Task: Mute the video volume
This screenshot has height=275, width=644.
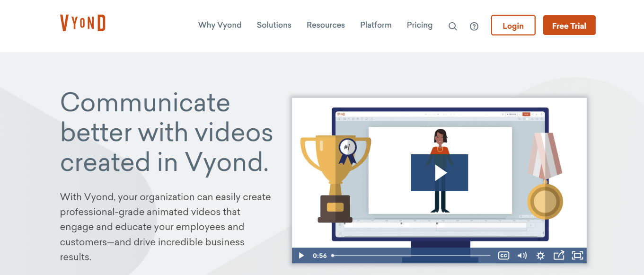Action: pyautogui.click(x=522, y=256)
